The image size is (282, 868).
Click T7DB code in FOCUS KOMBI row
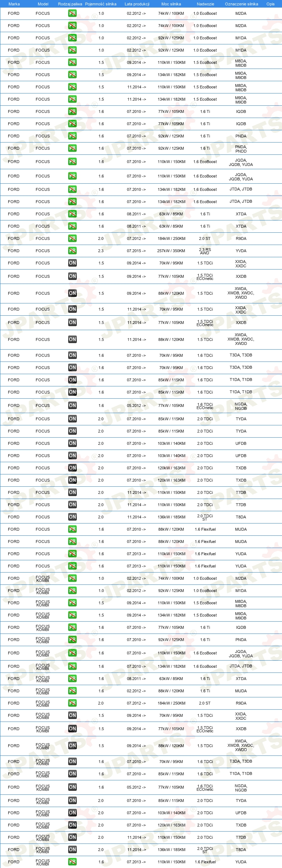pos(241,837)
